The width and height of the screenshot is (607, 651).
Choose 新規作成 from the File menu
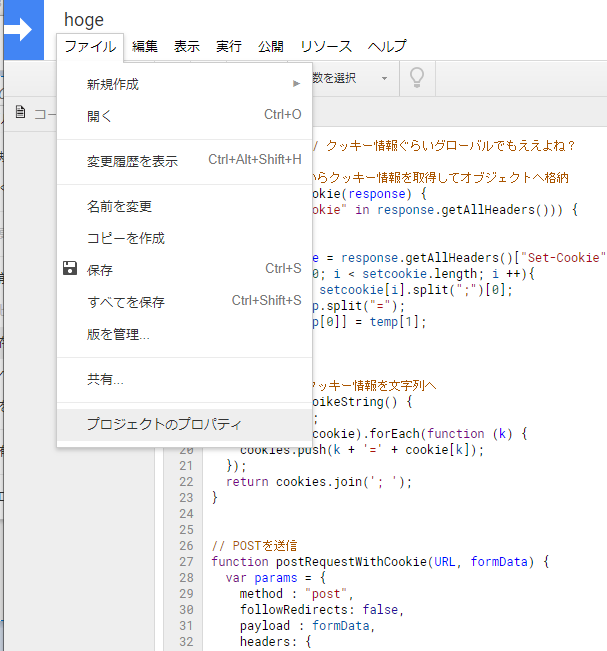pyautogui.click(x=184, y=84)
